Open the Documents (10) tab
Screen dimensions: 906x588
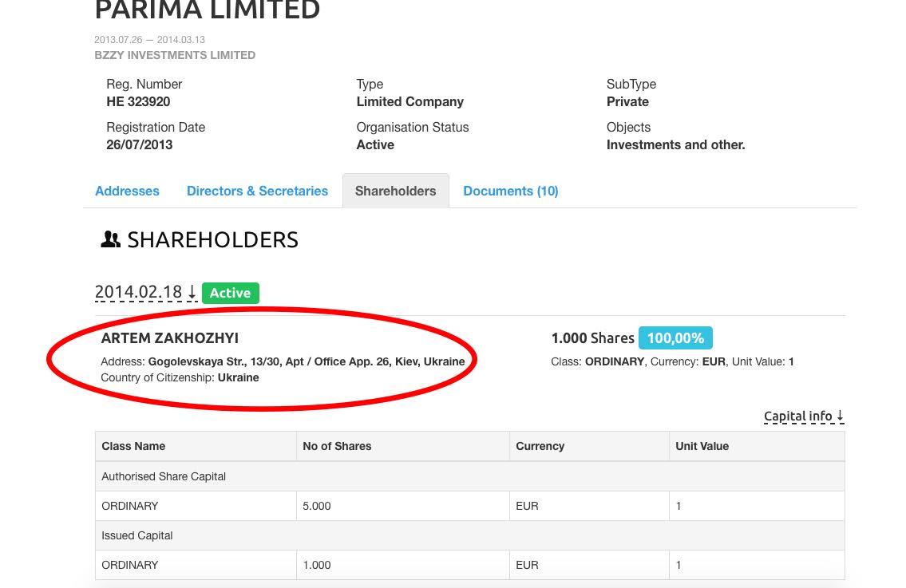511,191
